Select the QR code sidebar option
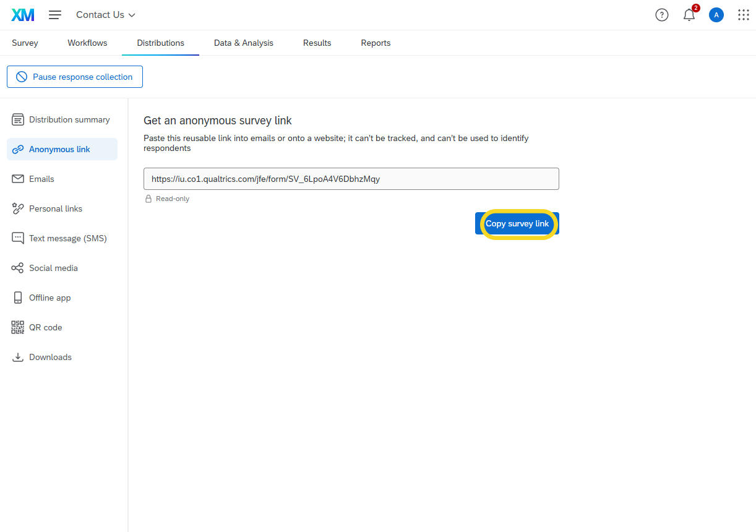The width and height of the screenshot is (756, 532). [45, 327]
